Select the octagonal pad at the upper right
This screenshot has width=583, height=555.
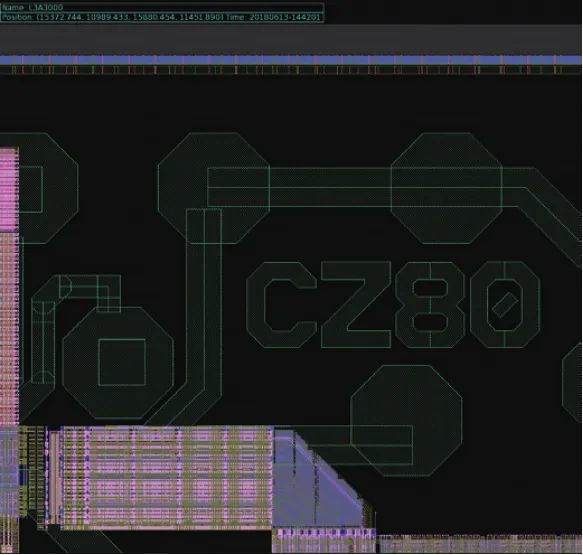447,188
